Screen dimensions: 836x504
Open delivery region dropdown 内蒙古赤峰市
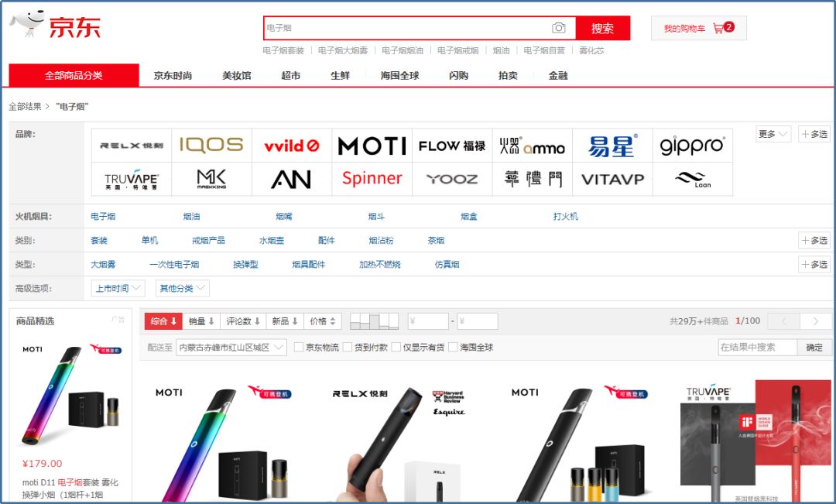point(231,347)
